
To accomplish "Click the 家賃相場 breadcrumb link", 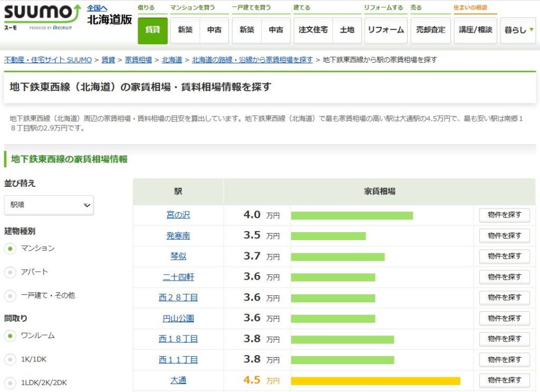I will coord(138,60).
